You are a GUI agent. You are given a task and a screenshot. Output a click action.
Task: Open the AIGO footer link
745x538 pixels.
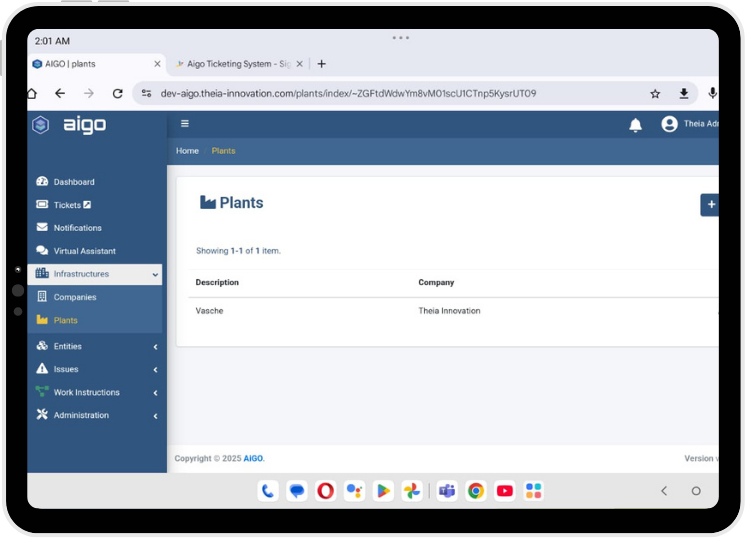click(x=253, y=458)
